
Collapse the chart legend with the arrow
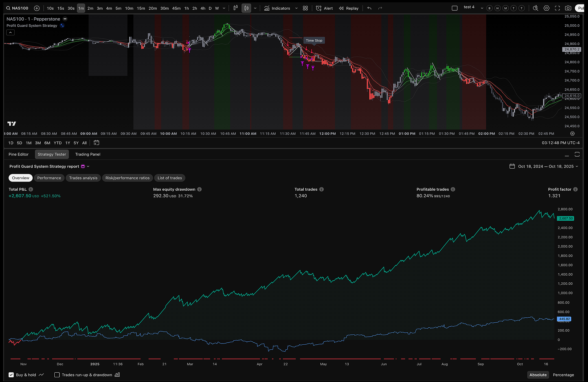click(x=10, y=32)
